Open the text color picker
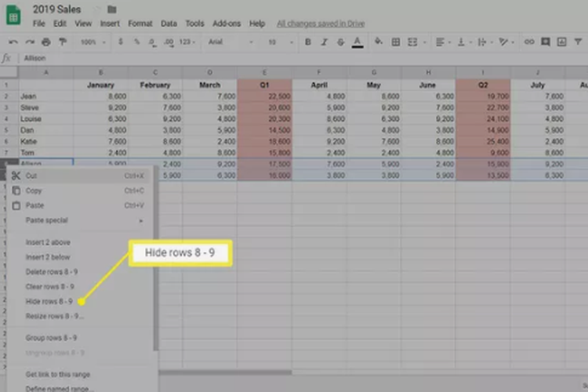The width and height of the screenshot is (588, 392). [358, 42]
